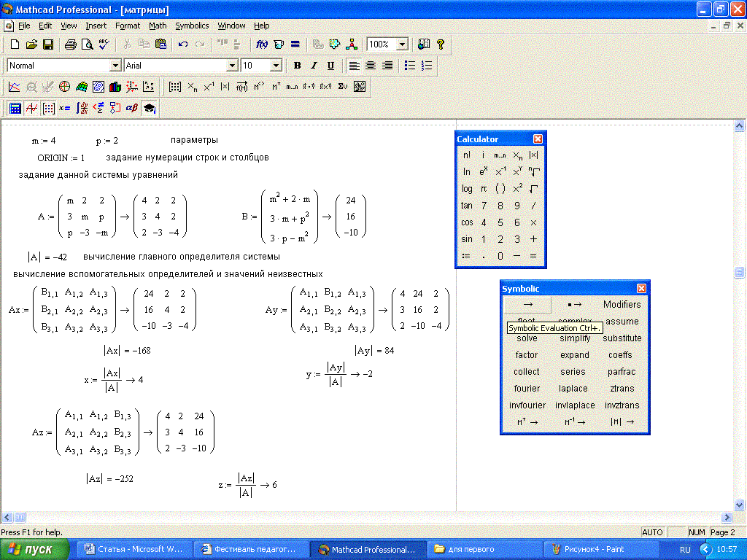Open the Symbolics menu
This screenshot has width=747, height=560.
(x=191, y=26)
